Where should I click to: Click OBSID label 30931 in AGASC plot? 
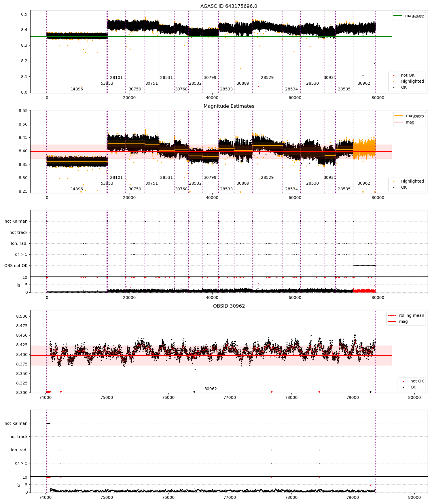(x=330, y=78)
